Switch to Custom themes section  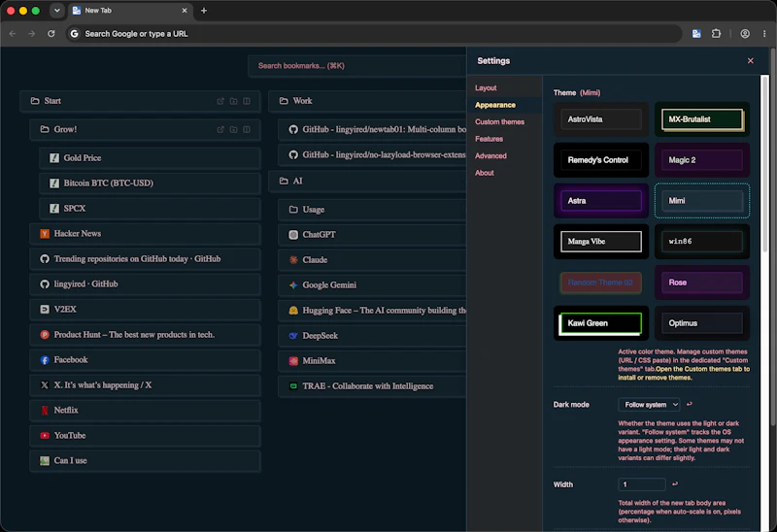click(499, 122)
